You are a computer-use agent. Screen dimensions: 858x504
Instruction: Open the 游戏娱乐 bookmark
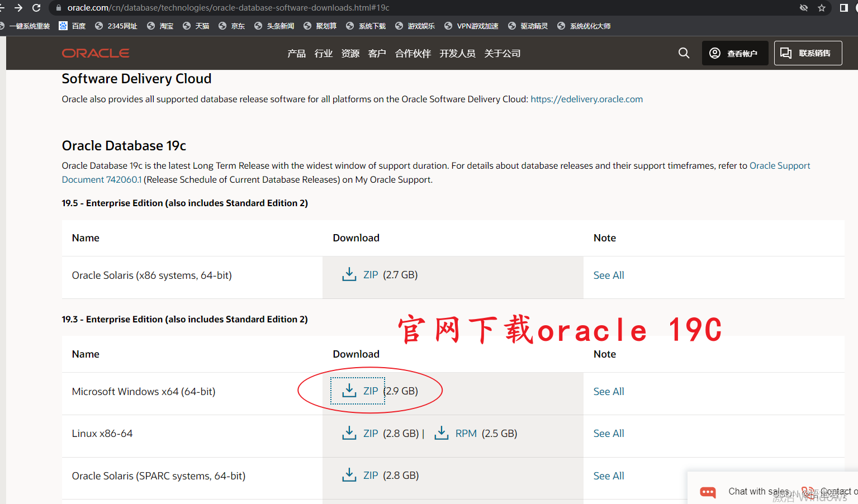tap(415, 26)
